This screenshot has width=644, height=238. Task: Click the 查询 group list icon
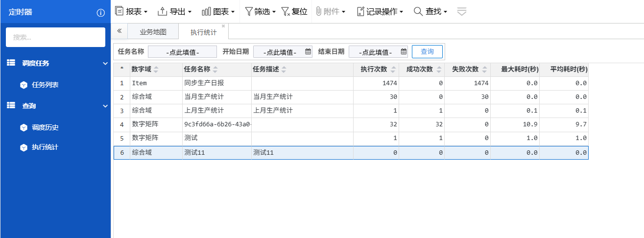pyautogui.click(x=11, y=106)
